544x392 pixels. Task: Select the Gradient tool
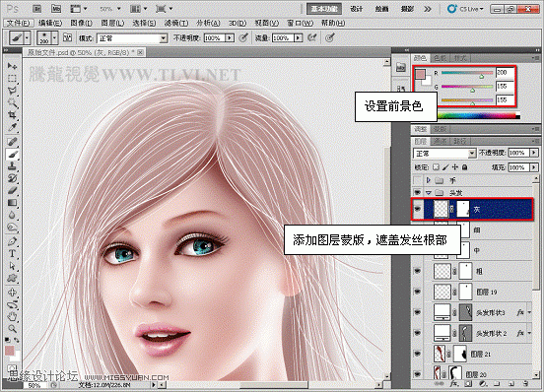click(x=13, y=203)
